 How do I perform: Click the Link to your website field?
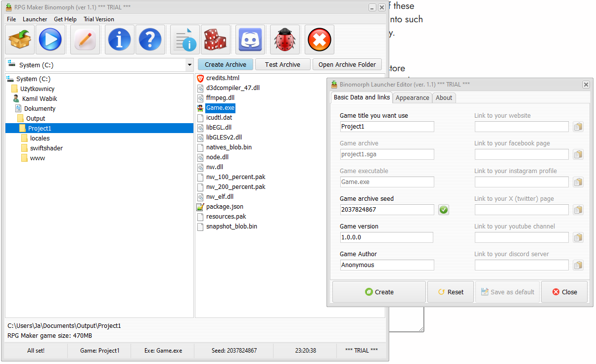[522, 127]
